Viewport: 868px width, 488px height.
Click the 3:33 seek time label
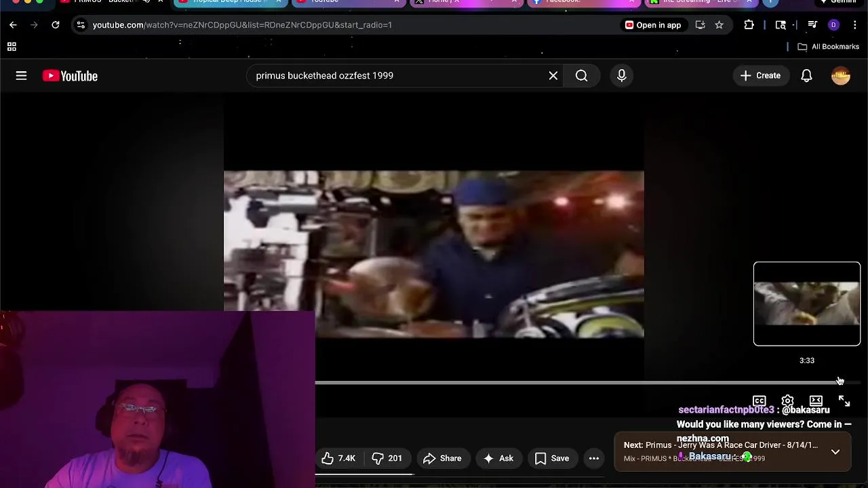click(807, 361)
